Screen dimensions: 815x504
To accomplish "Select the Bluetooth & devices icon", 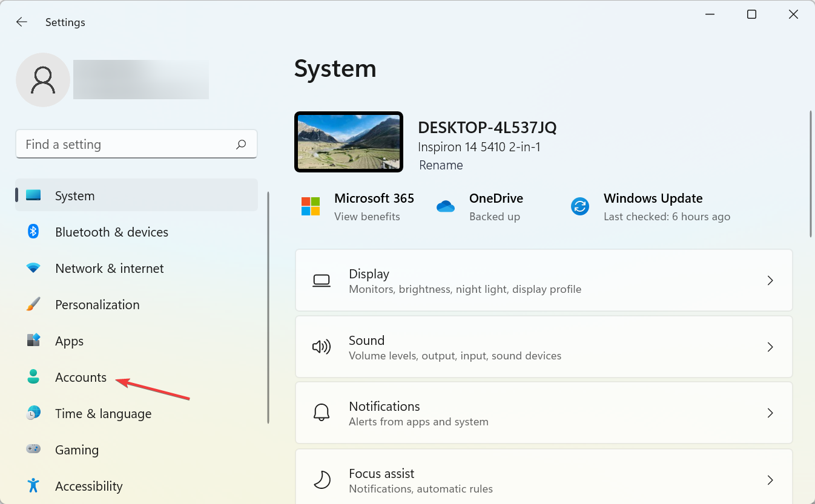I will [x=33, y=232].
